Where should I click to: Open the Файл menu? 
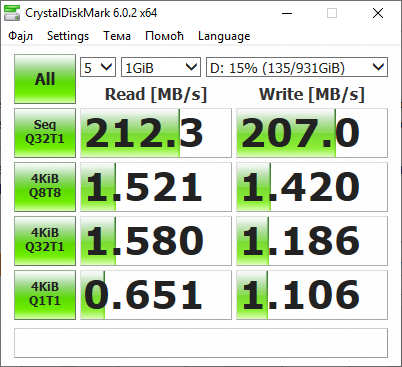pos(21,36)
